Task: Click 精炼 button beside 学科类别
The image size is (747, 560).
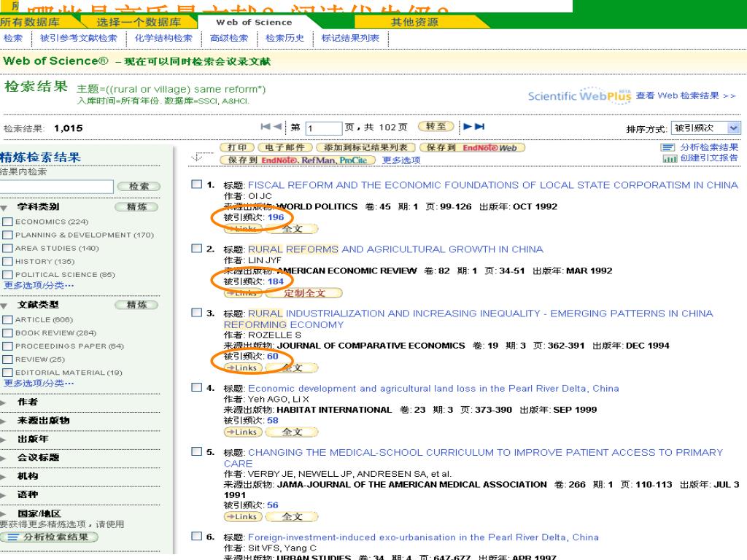Action: pyautogui.click(x=136, y=206)
